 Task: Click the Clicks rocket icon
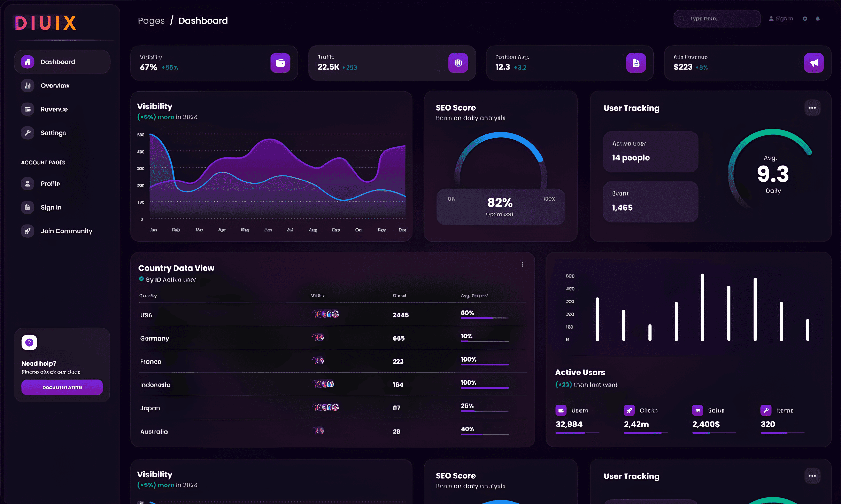[629, 410]
